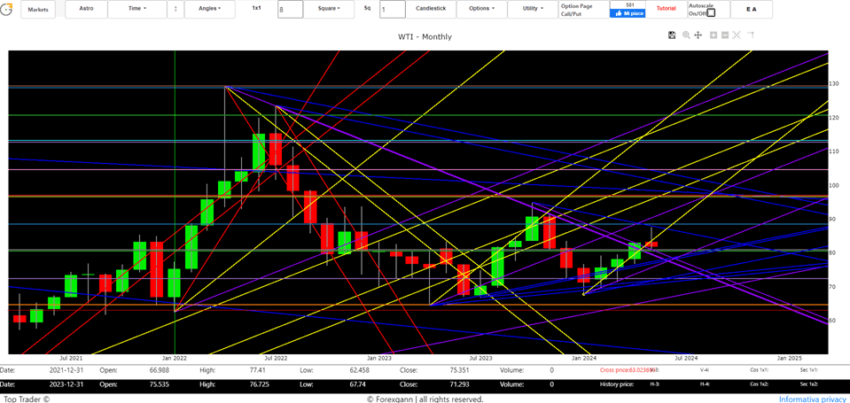Screen dimensions: 850x403
Task: Open the Square dropdown
Action: pyautogui.click(x=329, y=9)
